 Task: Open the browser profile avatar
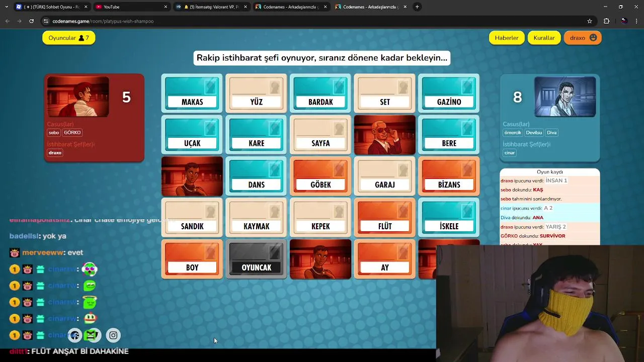coord(624,21)
